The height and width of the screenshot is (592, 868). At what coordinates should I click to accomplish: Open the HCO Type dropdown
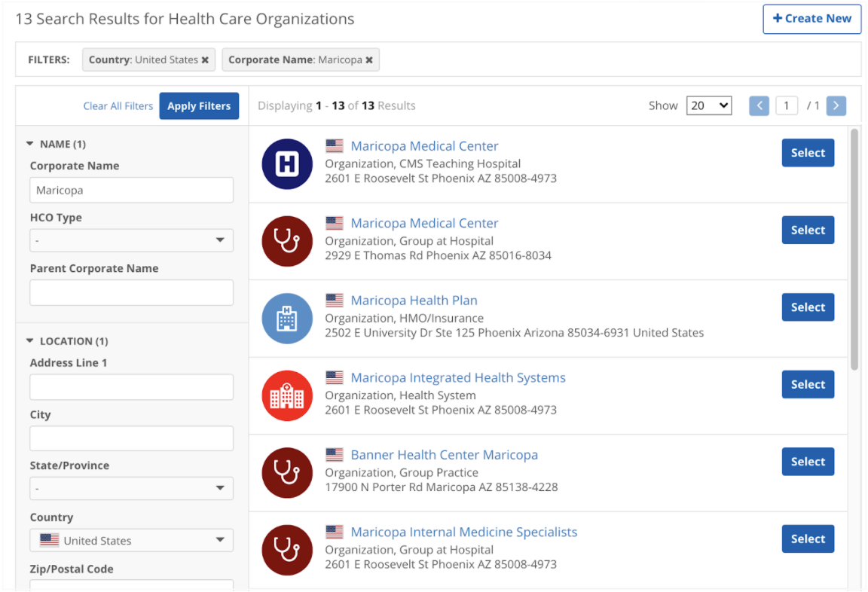131,241
